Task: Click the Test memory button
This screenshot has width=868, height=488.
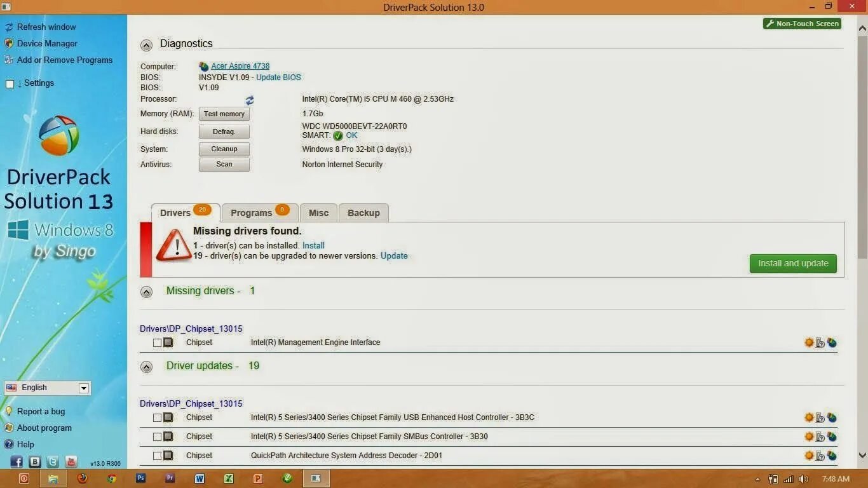Action: tap(224, 114)
